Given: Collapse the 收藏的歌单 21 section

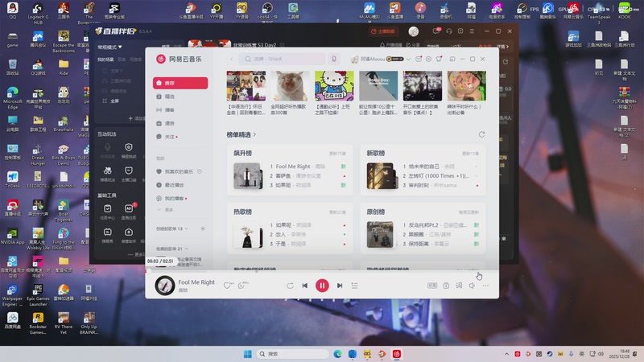Looking at the screenshot, I should [172, 249].
